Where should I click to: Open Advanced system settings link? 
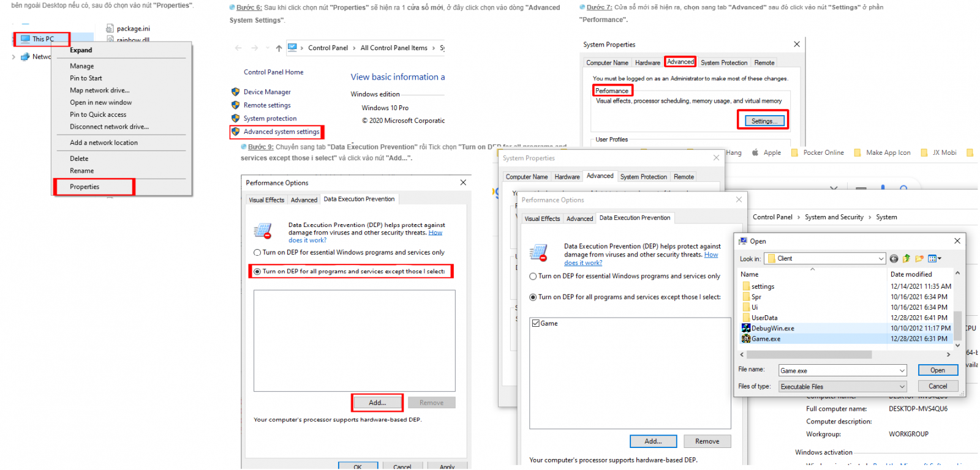pos(281,132)
